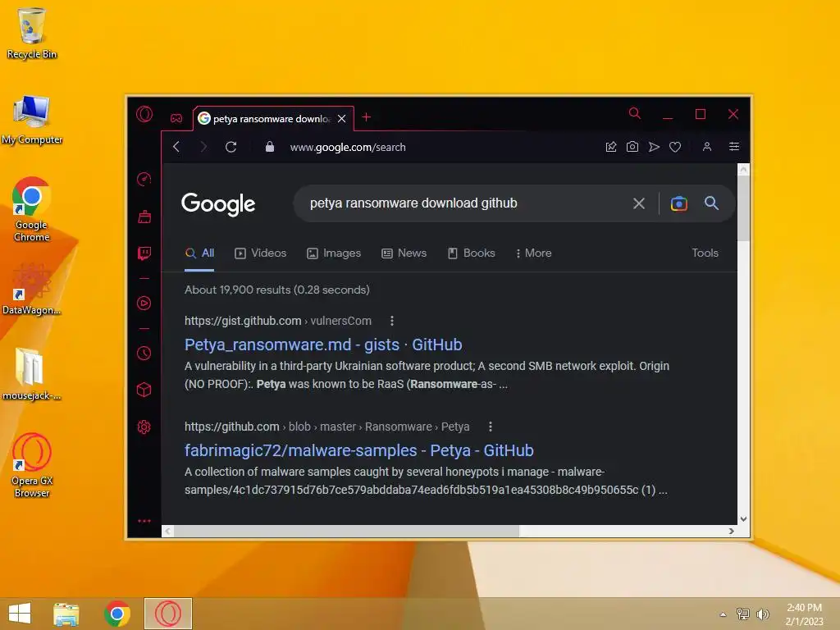The height and width of the screenshot is (630, 840).
Task: Click the scroll down arrow
Action: coord(743,518)
